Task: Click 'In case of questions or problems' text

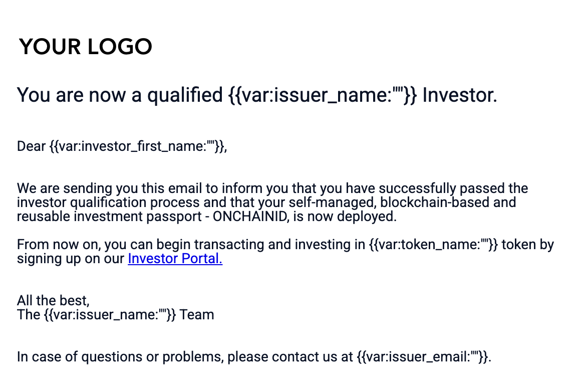Action: (120, 356)
